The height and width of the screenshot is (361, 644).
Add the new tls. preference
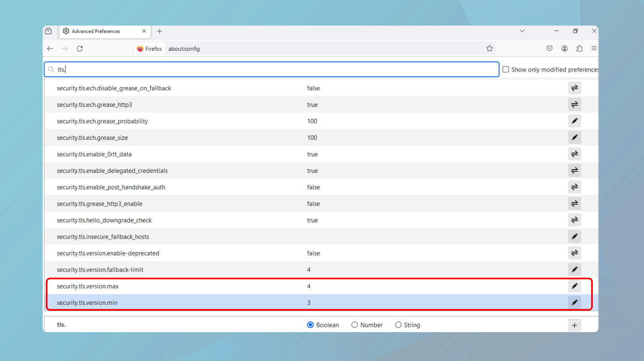tap(574, 325)
